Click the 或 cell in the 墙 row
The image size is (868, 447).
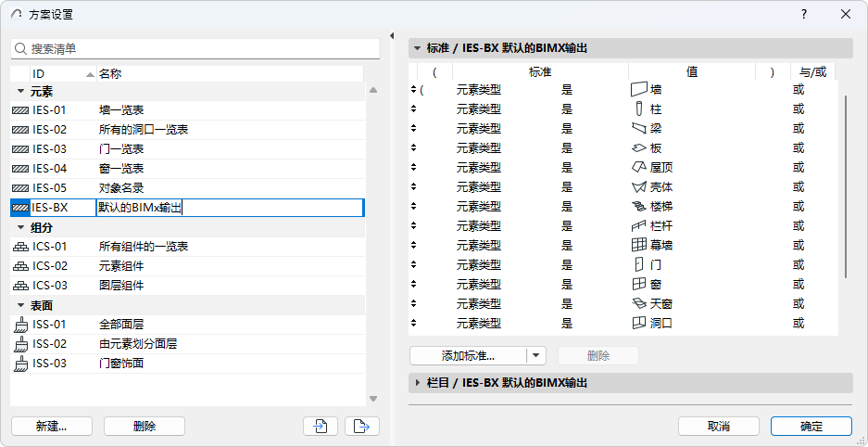click(798, 90)
